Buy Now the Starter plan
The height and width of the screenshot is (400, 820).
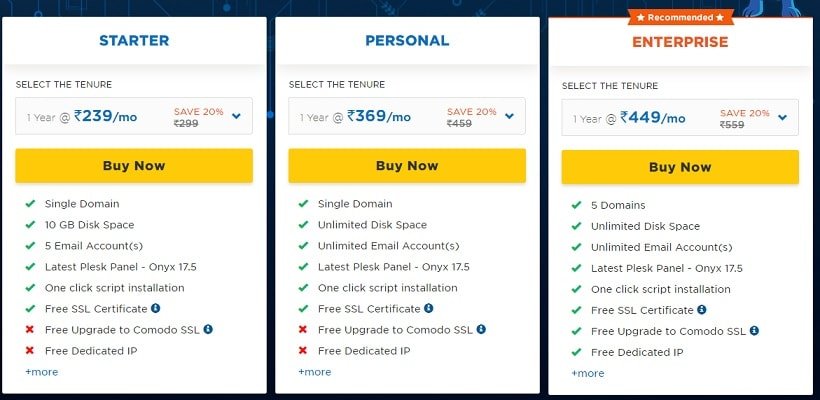tap(134, 166)
